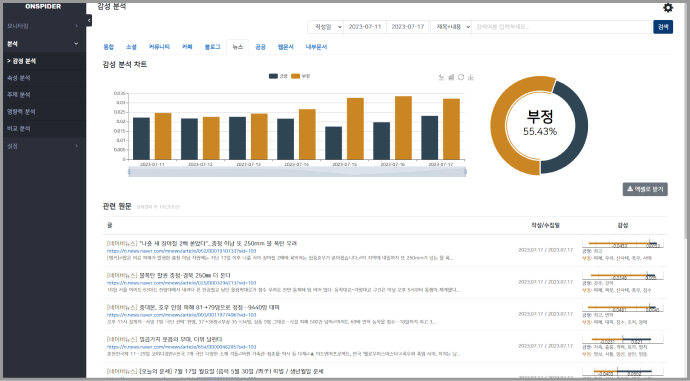Click left handle of chart zoom slider
Image resolution: width=690 pixels, height=381 pixels.
[x=129, y=172]
